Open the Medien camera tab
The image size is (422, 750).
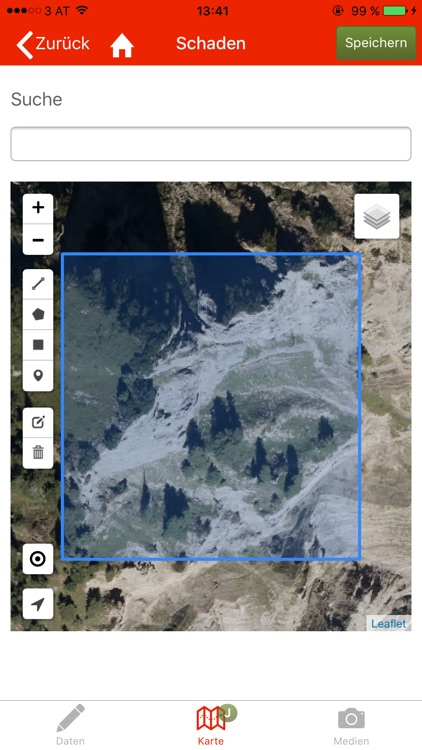coord(351,725)
